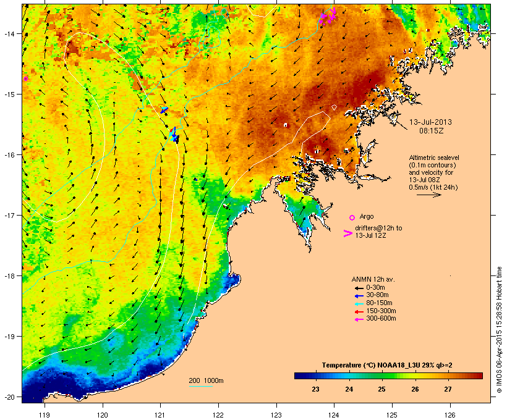
Task: Click the temperature color bar at 27 degrees
Action: click(x=448, y=376)
